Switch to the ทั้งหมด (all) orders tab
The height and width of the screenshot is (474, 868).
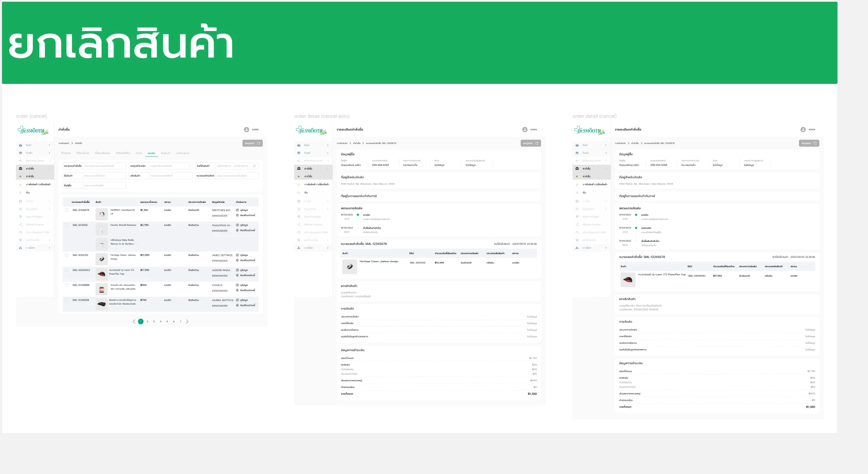coord(66,153)
